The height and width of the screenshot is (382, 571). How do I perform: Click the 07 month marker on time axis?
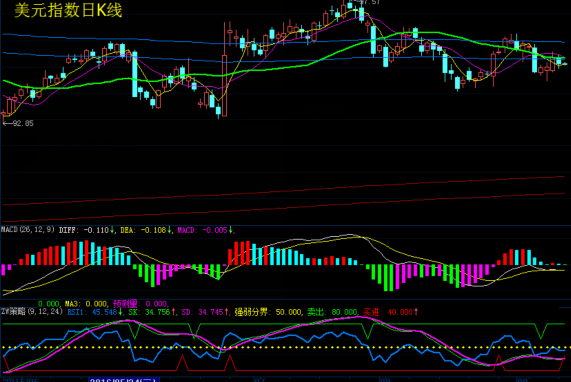click(259, 380)
